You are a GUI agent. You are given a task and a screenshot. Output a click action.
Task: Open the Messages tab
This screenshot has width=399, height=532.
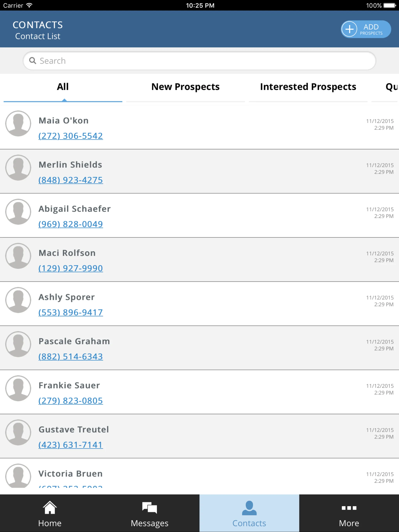tap(150, 513)
